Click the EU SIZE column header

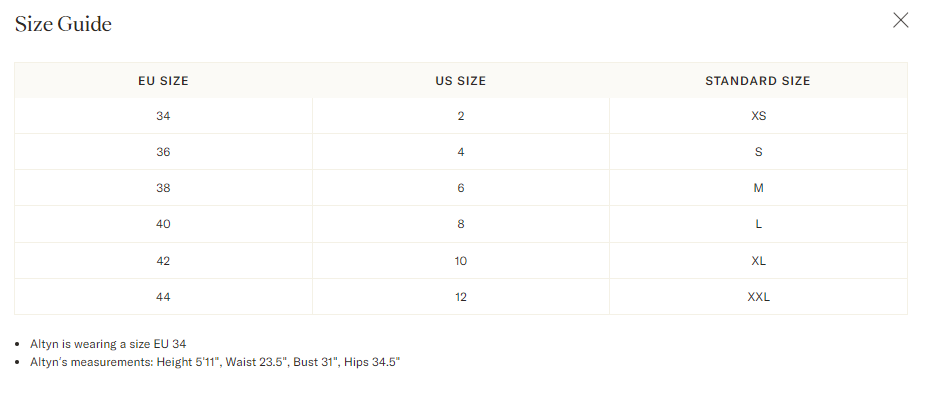coord(163,80)
